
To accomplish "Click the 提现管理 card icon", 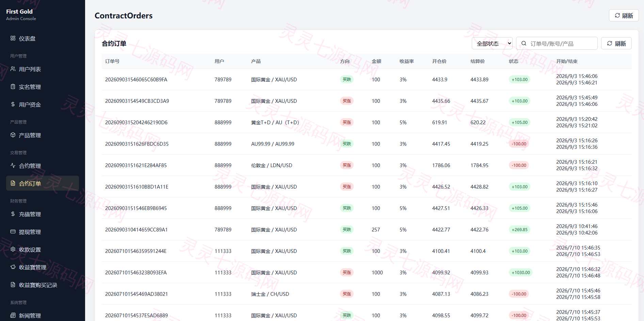I will (13, 231).
